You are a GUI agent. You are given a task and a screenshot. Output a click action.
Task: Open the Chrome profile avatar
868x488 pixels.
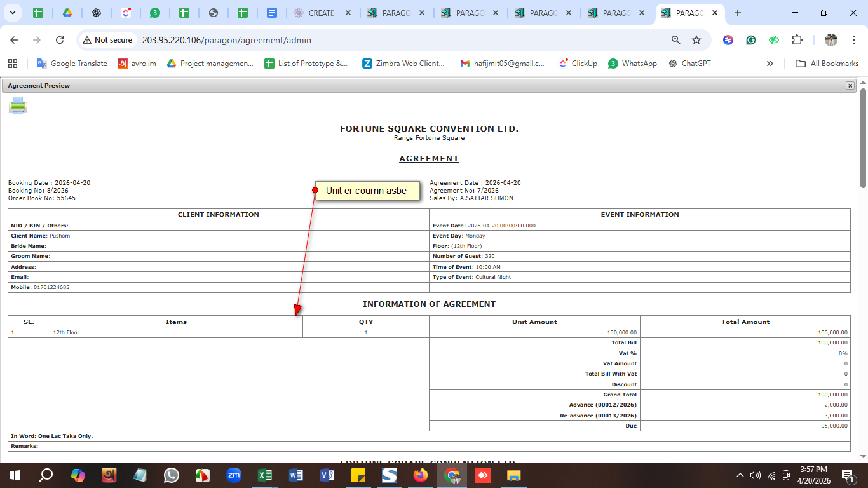[x=831, y=40]
